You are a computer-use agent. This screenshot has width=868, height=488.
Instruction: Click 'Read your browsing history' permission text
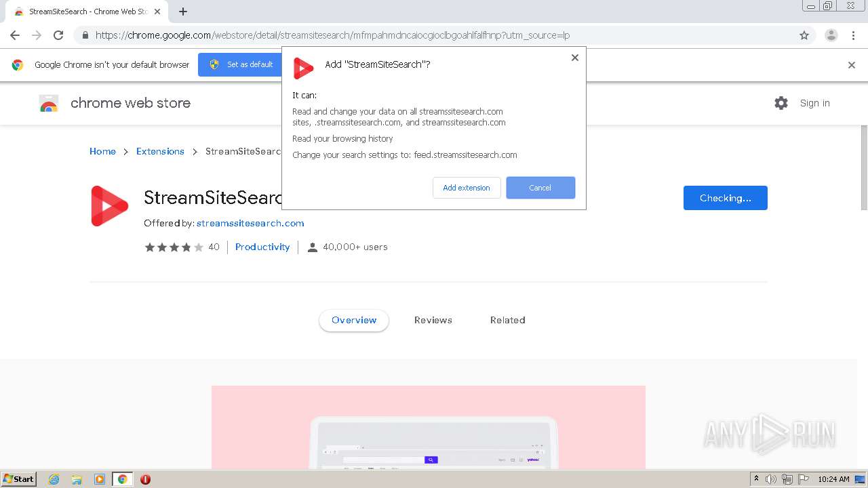tap(342, 138)
